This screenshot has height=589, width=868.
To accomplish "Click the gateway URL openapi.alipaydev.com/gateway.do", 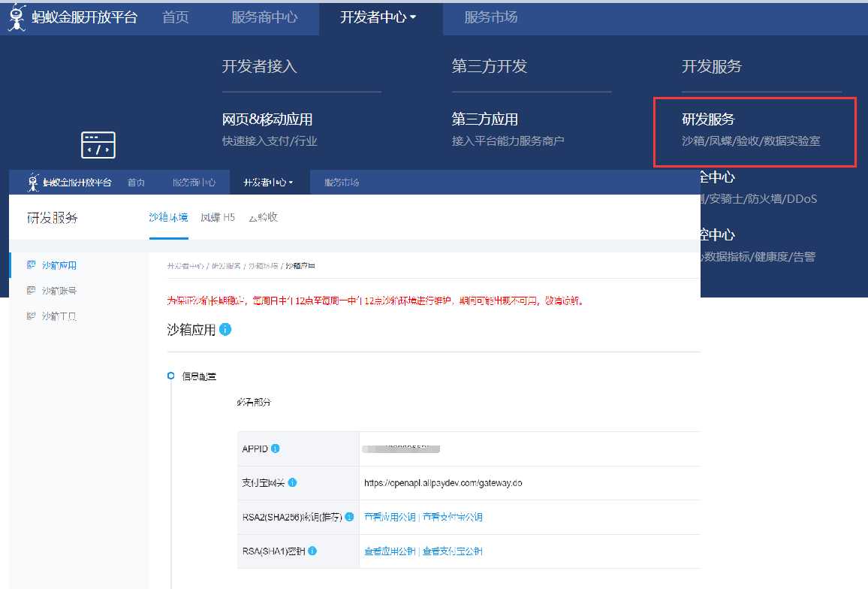I will (x=443, y=483).
